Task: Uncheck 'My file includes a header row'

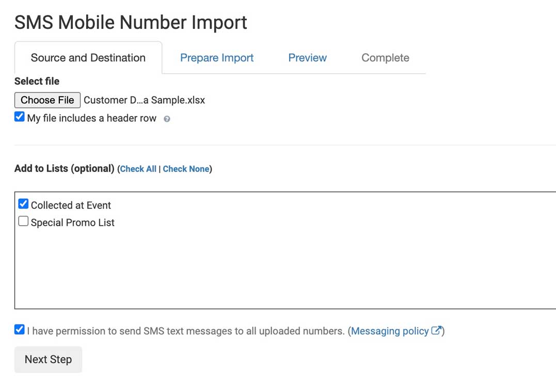Action: pyautogui.click(x=19, y=117)
